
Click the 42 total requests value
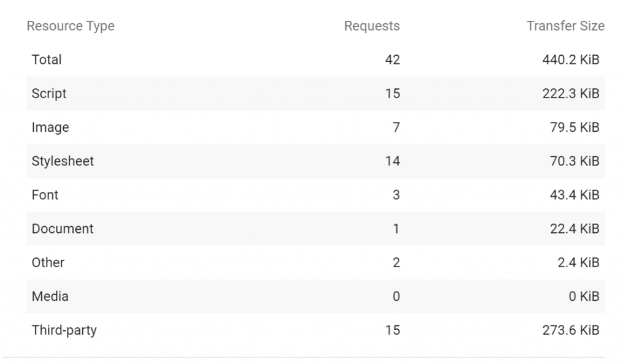click(392, 59)
